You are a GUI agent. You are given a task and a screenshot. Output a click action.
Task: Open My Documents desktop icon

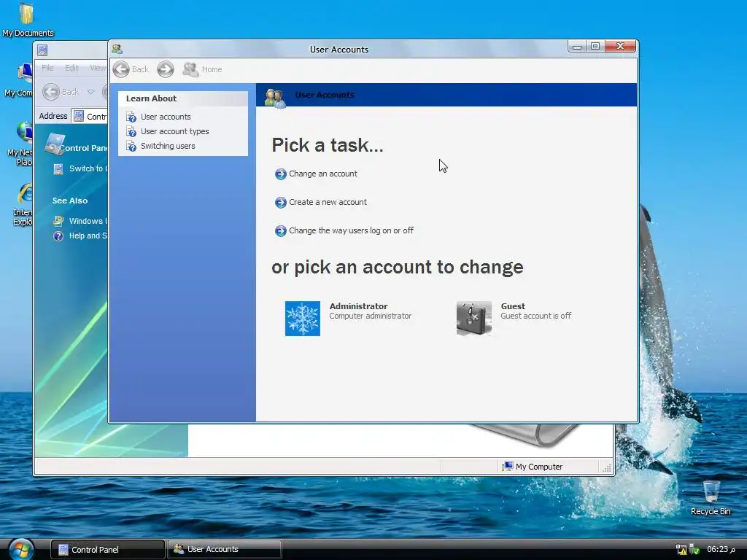pos(28,20)
